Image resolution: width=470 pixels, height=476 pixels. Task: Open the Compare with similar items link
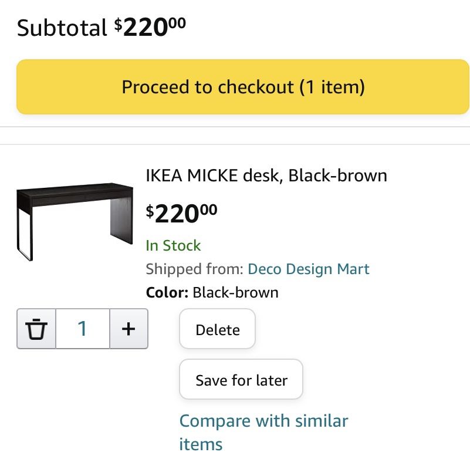[263, 421]
